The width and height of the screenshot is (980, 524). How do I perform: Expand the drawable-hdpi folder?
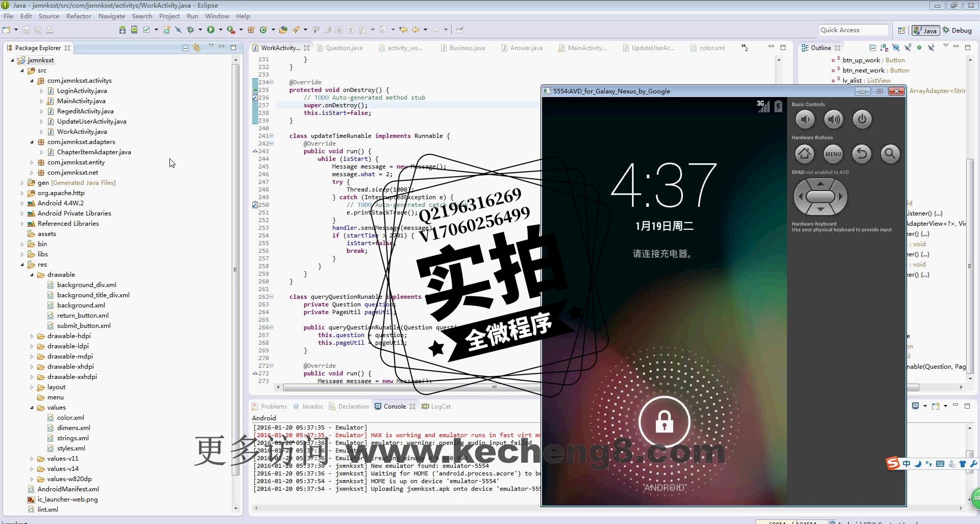pyautogui.click(x=32, y=336)
